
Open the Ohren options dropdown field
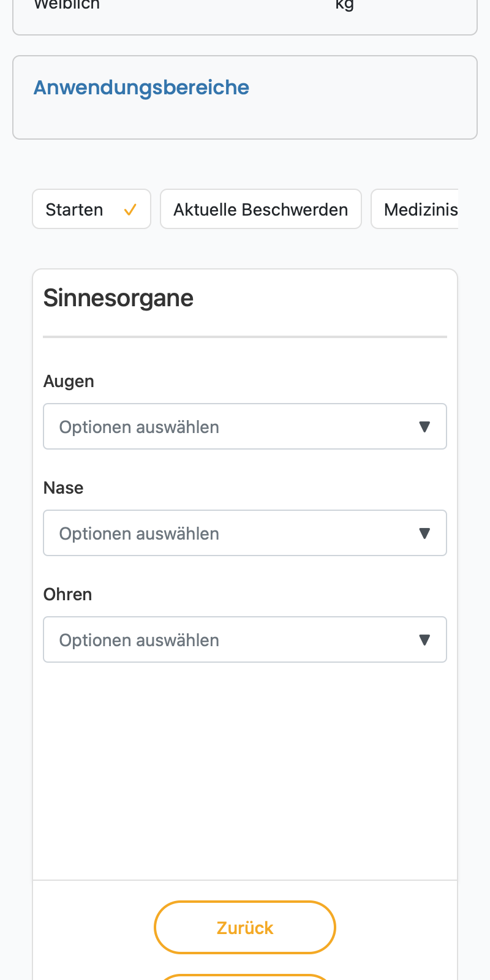pyautogui.click(x=245, y=639)
